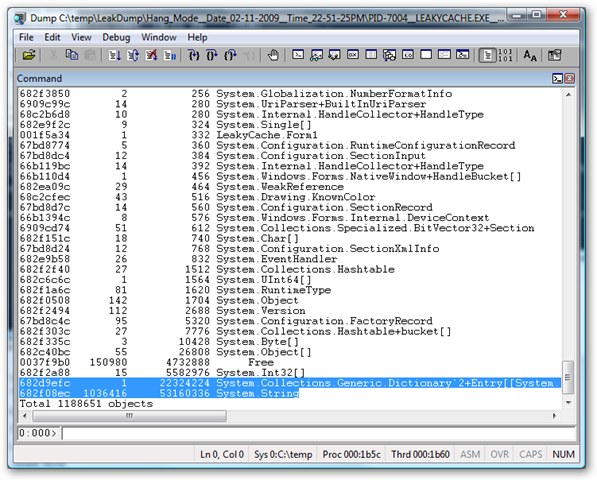Open the View menu
Image resolution: width=597 pixels, height=480 pixels.
click(x=81, y=37)
